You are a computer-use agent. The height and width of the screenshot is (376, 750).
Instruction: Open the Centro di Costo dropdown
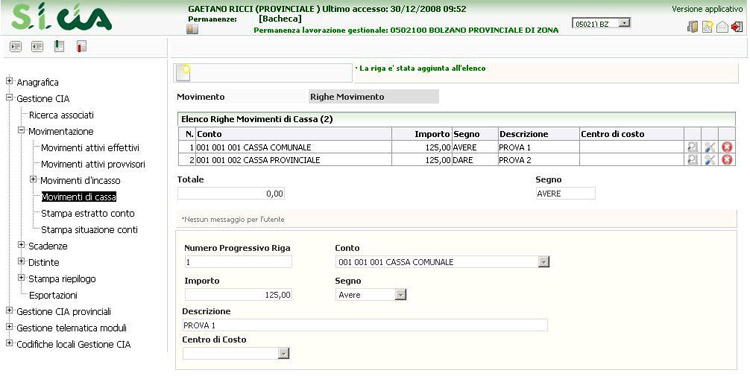click(284, 353)
